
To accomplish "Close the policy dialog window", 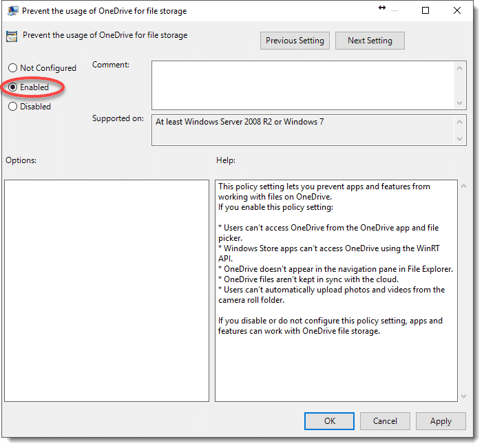I will [x=457, y=10].
